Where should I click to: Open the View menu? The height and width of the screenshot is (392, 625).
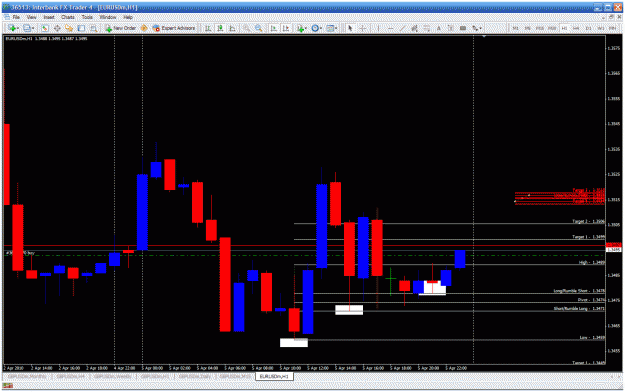coord(31,17)
